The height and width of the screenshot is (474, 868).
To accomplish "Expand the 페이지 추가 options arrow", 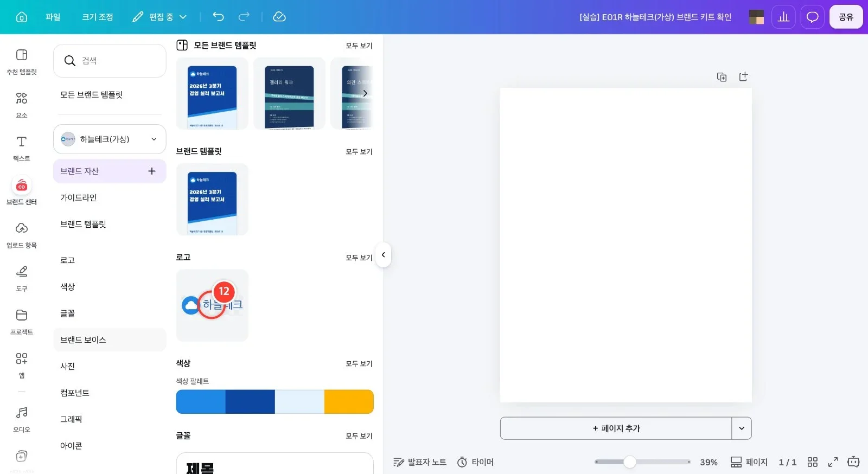I will coord(742,428).
